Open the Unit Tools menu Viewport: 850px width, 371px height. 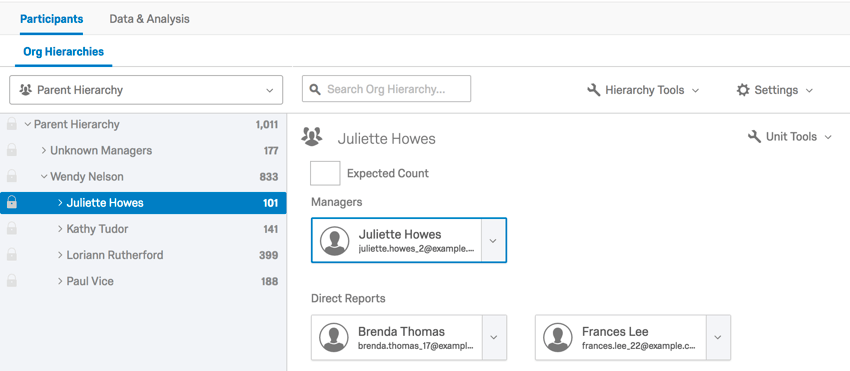(790, 137)
